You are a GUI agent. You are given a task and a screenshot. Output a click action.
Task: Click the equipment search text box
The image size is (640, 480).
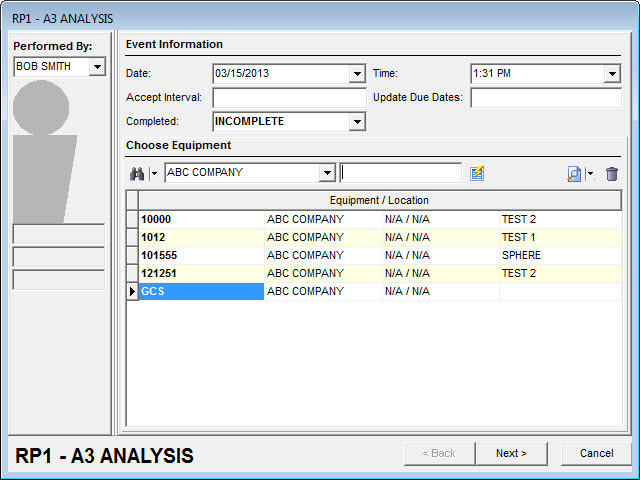(400, 173)
